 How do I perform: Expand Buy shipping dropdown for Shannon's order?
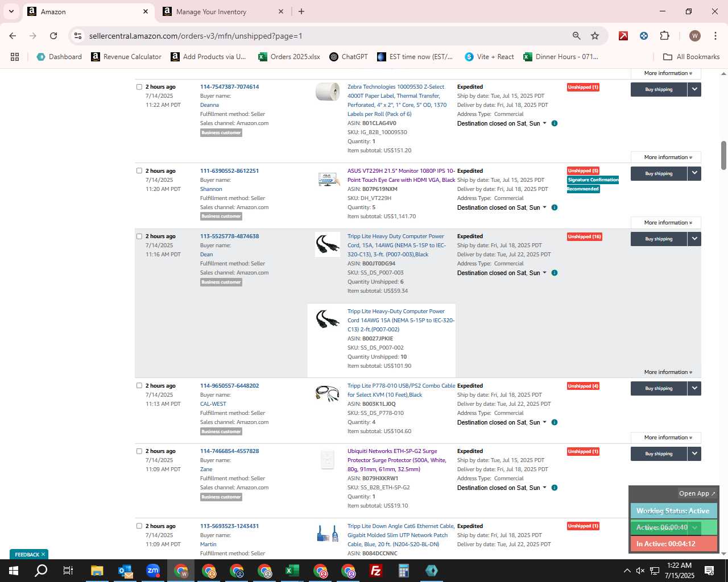point(694,173)
